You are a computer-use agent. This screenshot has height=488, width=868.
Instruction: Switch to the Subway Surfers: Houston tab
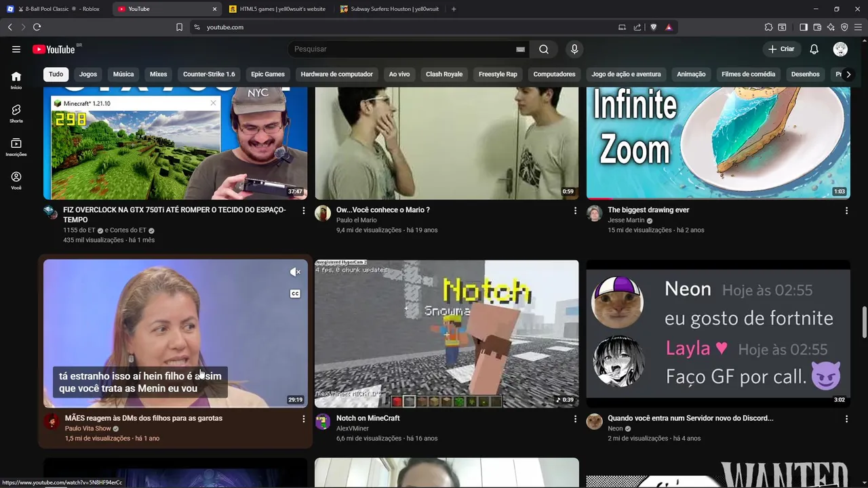(389, 9)
